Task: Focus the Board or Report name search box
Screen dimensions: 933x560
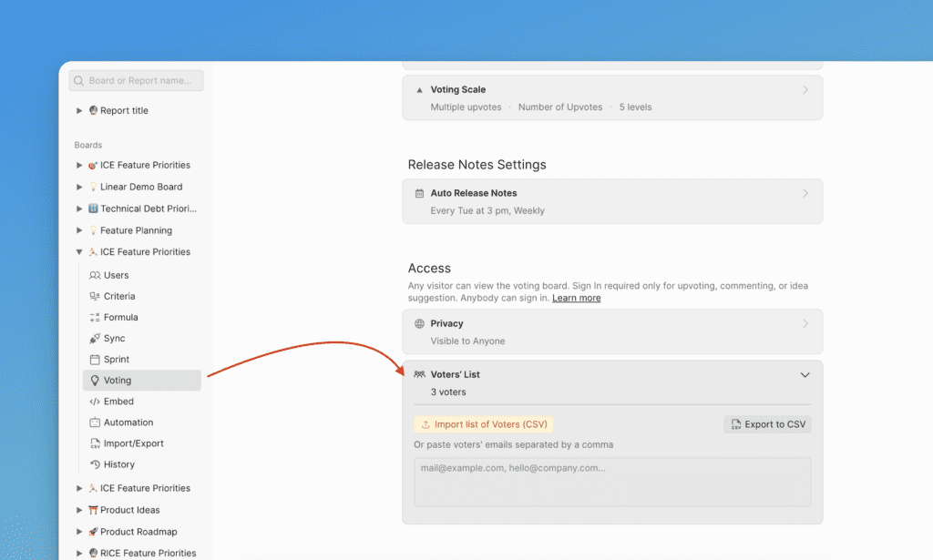Action: (137, 81)
